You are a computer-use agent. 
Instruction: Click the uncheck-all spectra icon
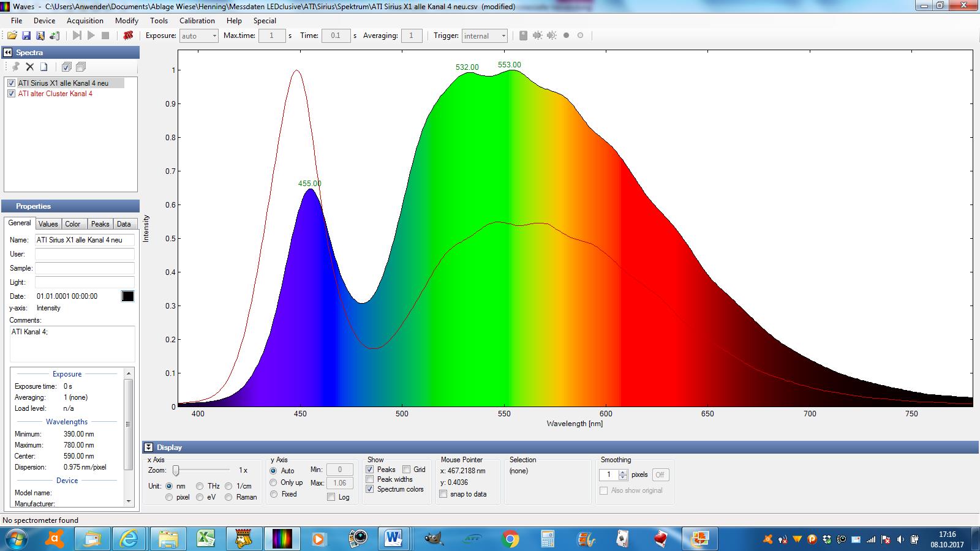point(80,67)
